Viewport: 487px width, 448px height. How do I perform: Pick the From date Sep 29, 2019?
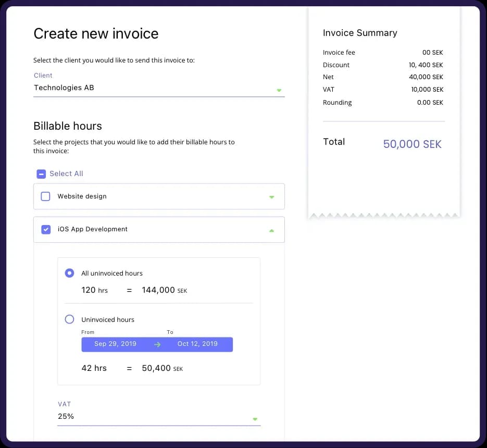pyautogui.click(x=115, y=344)
